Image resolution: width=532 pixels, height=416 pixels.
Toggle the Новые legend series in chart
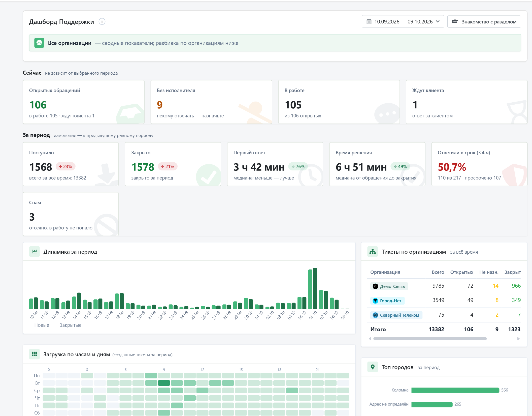click(42, 325)
